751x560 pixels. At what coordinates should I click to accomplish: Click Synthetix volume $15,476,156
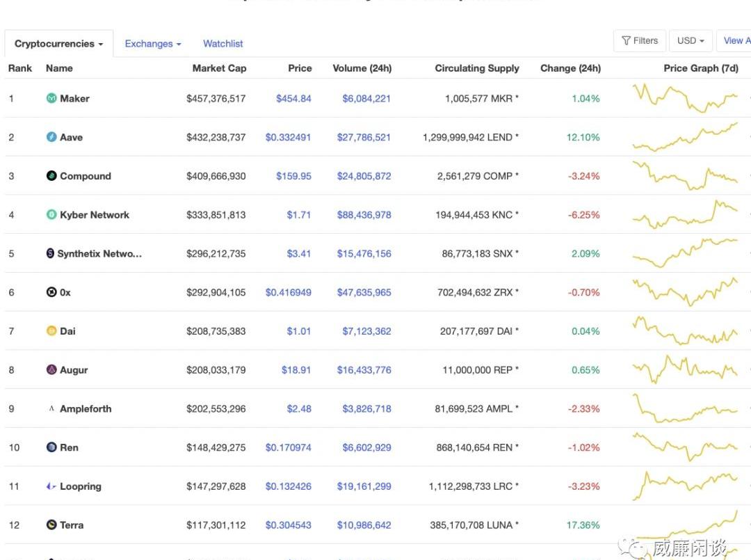364,253
